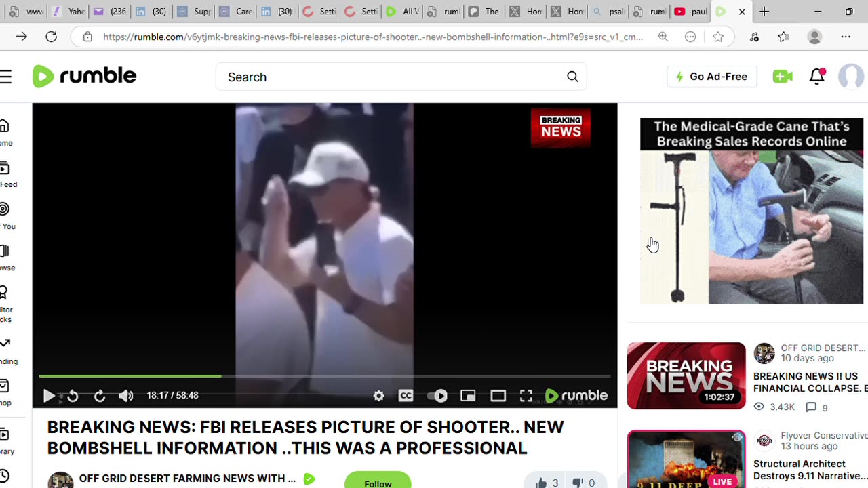This screenshot has width=868, height=488.
Task: Open the Medical-Grade Cane advertisement
Action: [751, 211]
